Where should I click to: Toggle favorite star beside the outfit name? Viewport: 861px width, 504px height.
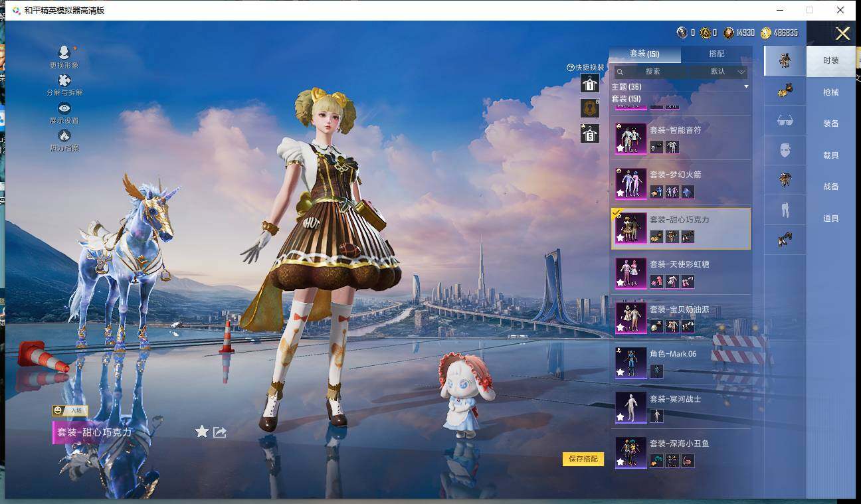pos(202,432)
